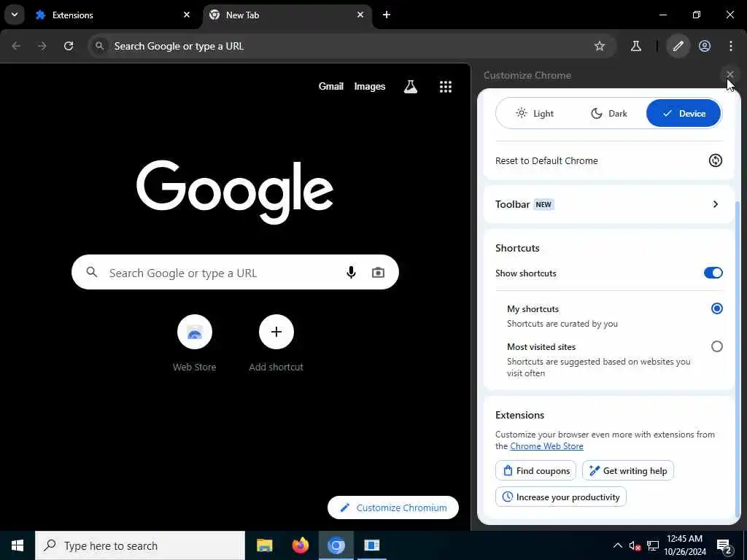Click the side panel vertical scrollbar
Image resolution: width=747 pixels, height=560 pixels.
(738, 359)
